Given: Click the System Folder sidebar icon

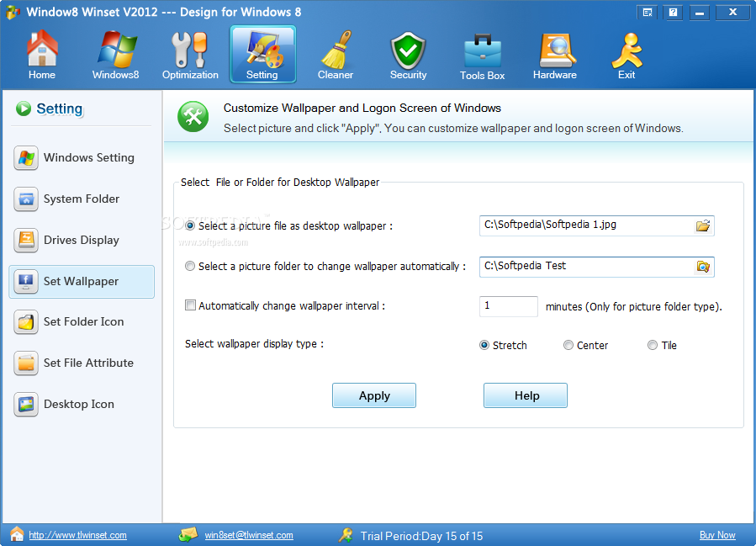Looking at the screenshot, I should click(26, 199).
